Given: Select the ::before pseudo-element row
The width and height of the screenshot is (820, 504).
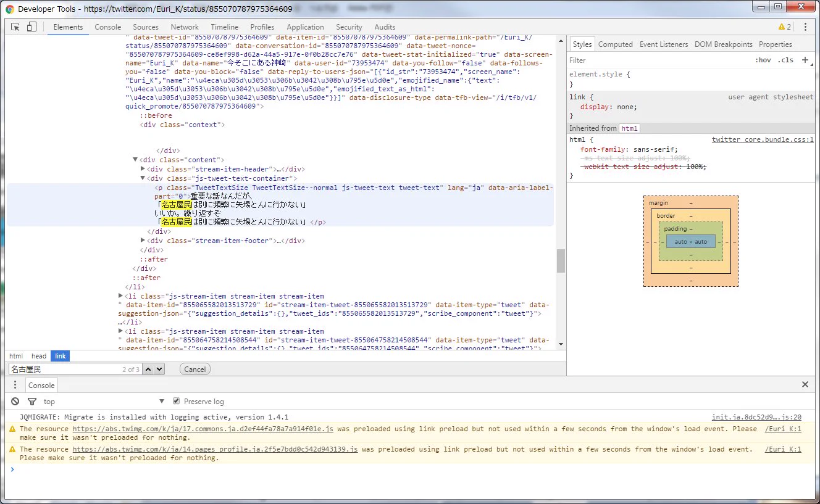Looking at the screenshot, I should pyautogui.click(x=156, y=115).
